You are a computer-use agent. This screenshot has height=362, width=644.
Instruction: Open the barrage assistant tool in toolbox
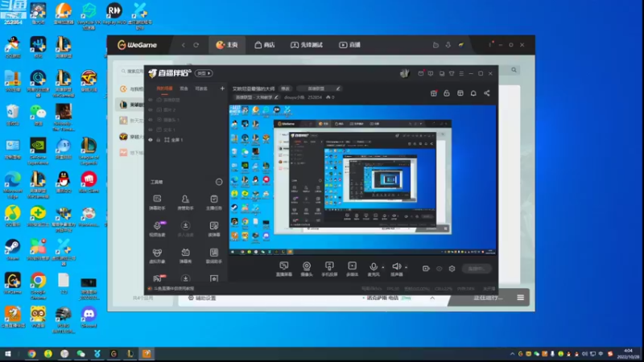[x=157, y=203]
